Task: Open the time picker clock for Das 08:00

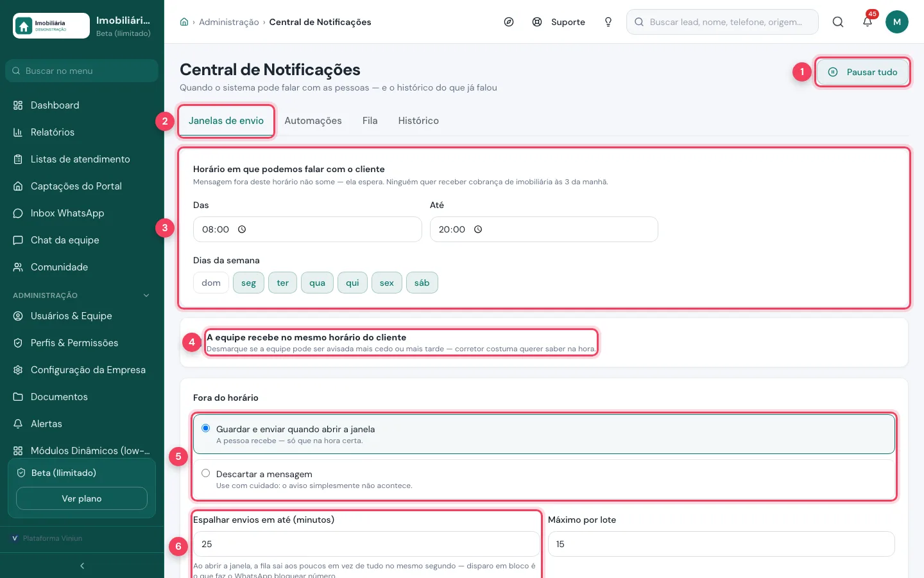Action: [x=243, y=229]
